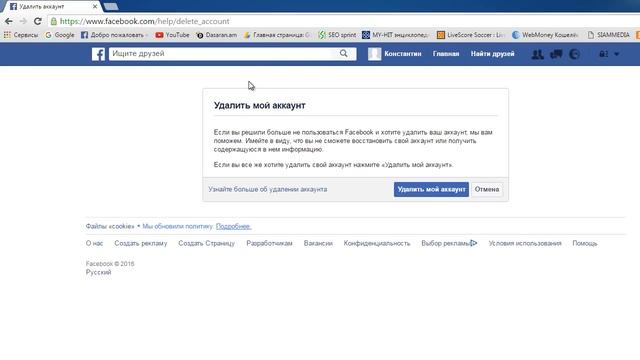Open the 'Главная страница' bookmark
The width and height of the screenshot is (640, 360).
click(277, 35)
